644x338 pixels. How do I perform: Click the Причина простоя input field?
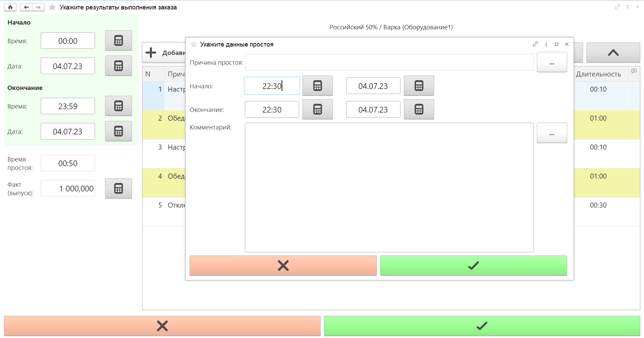point(389,62)
